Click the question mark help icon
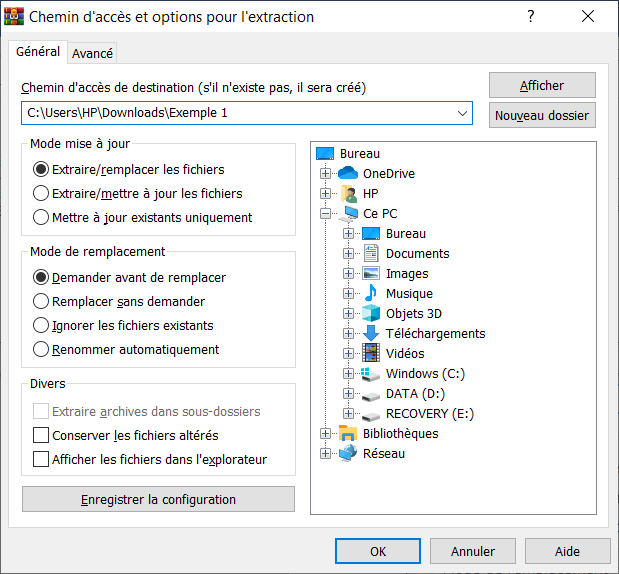 pyautogui.click(x=531, y=17)
